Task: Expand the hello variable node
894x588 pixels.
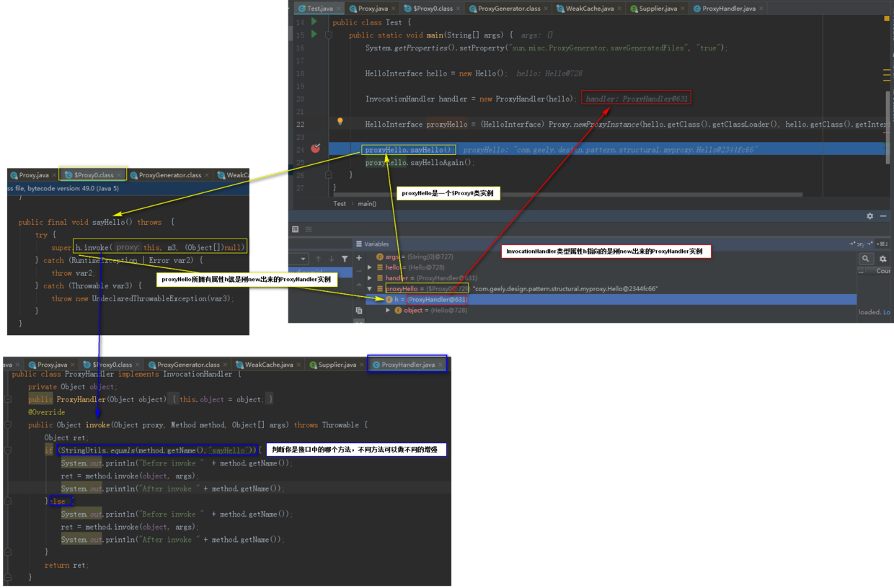Action: 371,267
